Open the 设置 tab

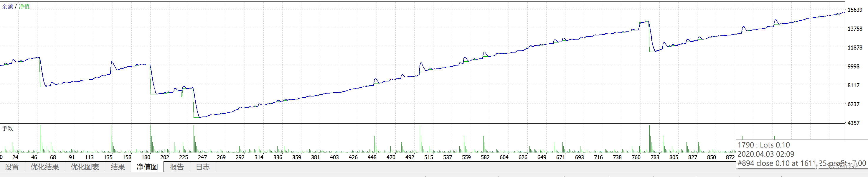[12, 167]
